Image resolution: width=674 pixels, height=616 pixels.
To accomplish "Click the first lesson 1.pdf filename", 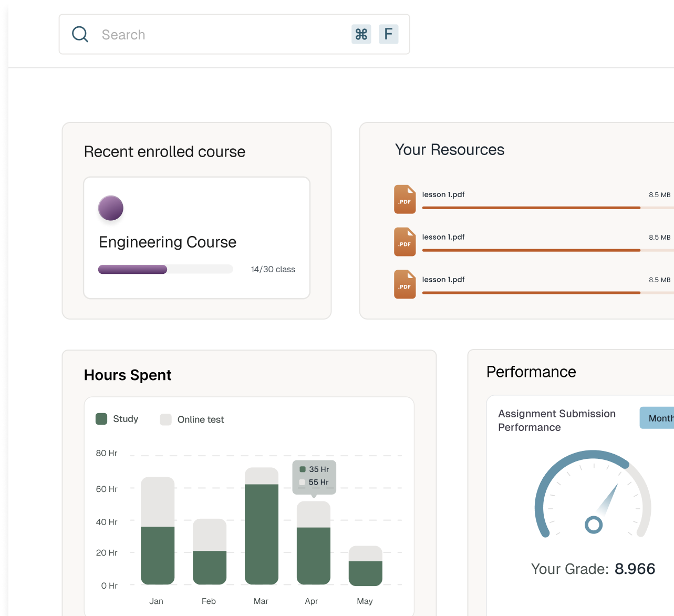I will 443,194.
